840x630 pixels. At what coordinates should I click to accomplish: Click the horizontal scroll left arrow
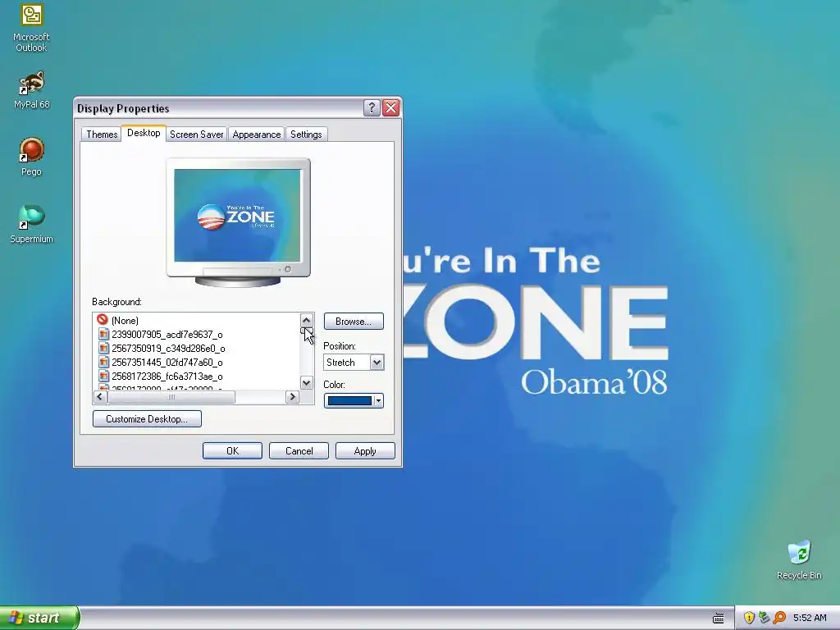click(100, 397)
